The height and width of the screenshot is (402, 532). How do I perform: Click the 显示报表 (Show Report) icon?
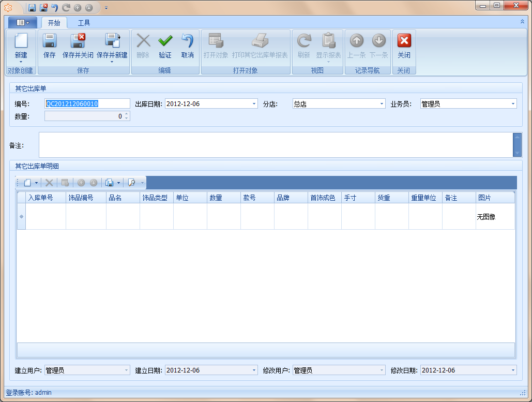[x=328, y=41]
